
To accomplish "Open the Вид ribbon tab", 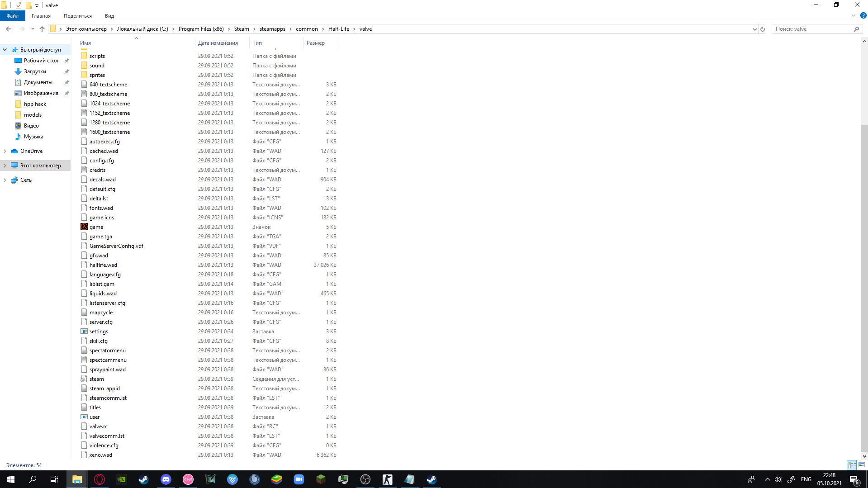I will point(109,16).
